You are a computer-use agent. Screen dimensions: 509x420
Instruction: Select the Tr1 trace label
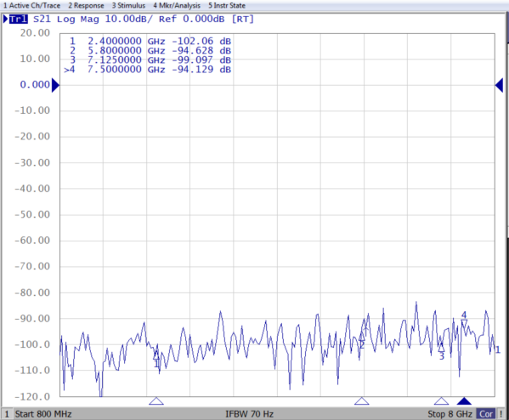point(19,20)
